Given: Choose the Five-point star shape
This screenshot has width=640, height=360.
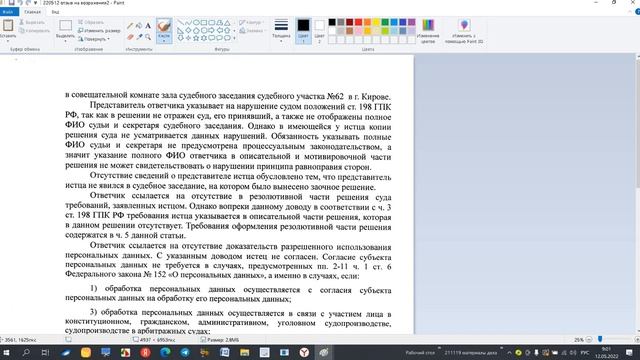Looking at the screenshot, I should point(196,38).
